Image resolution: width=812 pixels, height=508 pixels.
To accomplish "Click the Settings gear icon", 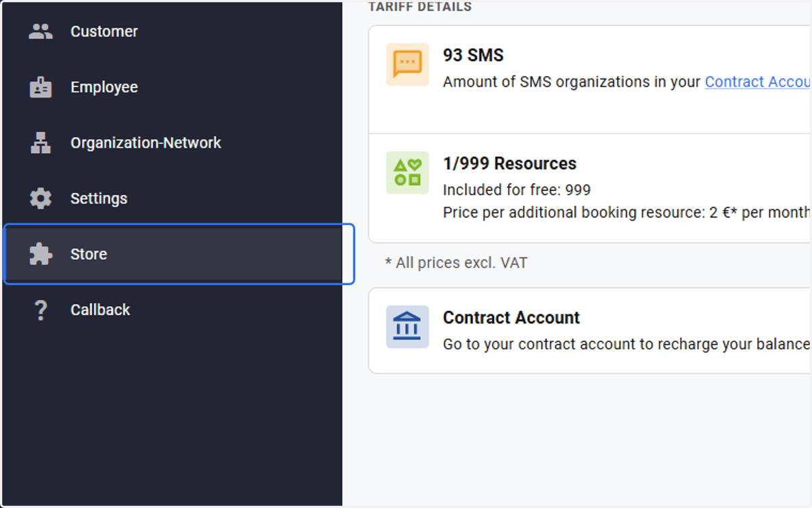I will pyautogui.click(x=41, y=198).
